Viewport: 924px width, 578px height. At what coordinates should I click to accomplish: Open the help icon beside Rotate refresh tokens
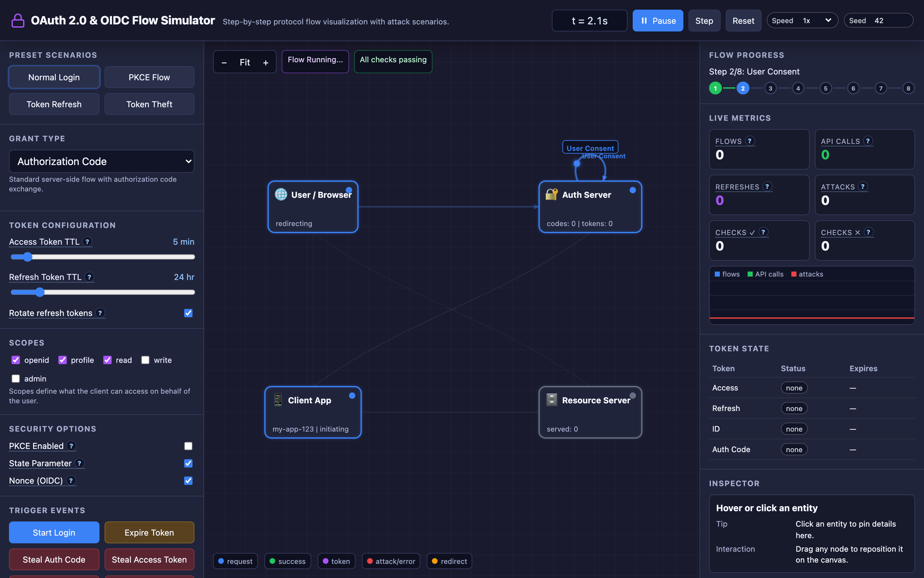point(100,313)
